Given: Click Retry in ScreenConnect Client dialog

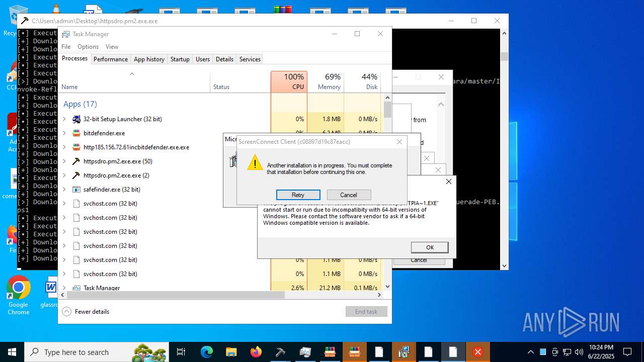Looking at the screenshot, I should 298,195.
